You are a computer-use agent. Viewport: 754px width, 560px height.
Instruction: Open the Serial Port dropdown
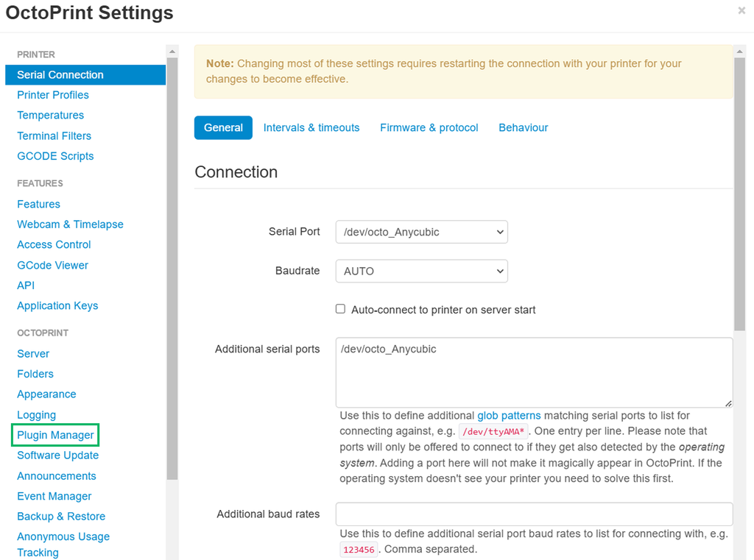(421, 232)
